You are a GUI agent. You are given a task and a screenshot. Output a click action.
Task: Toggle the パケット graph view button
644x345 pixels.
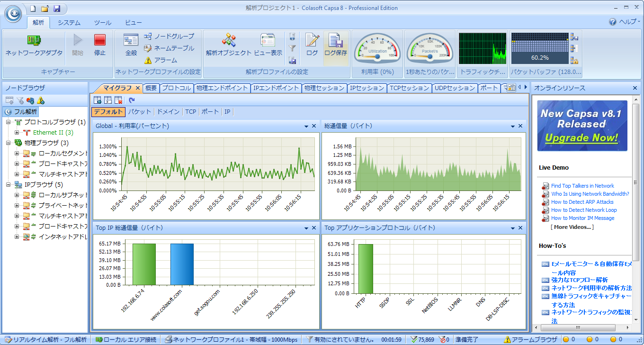pyautogui.click(x=139, y=112)
